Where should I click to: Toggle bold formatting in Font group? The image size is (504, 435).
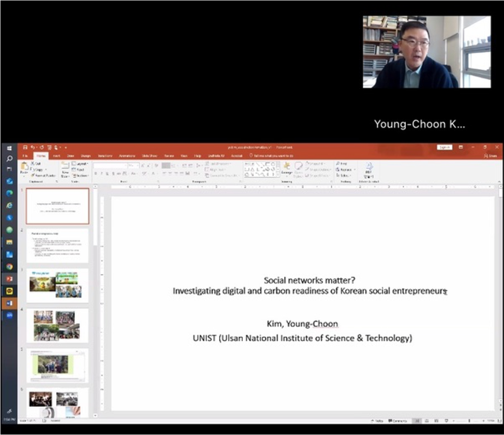(96, 173)
